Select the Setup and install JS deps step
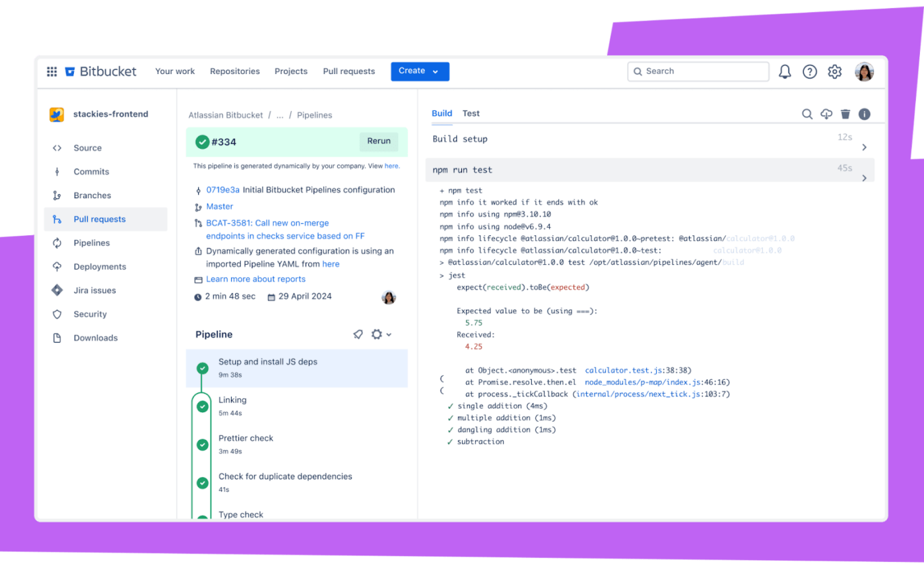 (297, 368)
